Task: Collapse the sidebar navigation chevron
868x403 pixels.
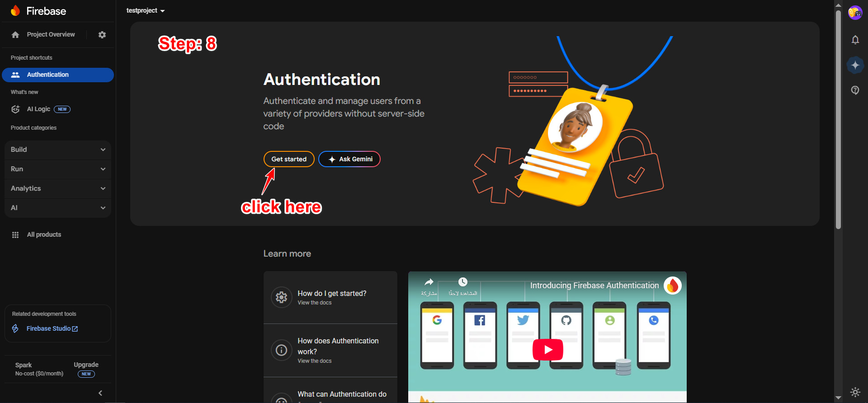Action: point(100,393)
